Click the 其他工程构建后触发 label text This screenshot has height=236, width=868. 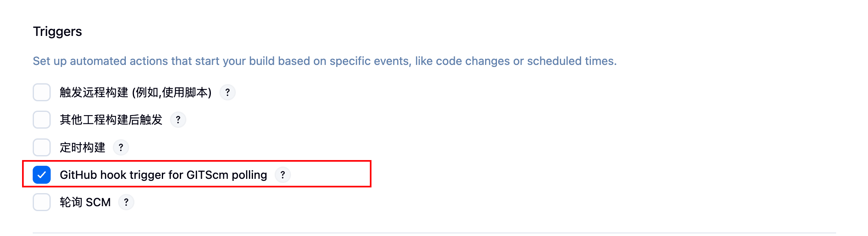[111, 120]
